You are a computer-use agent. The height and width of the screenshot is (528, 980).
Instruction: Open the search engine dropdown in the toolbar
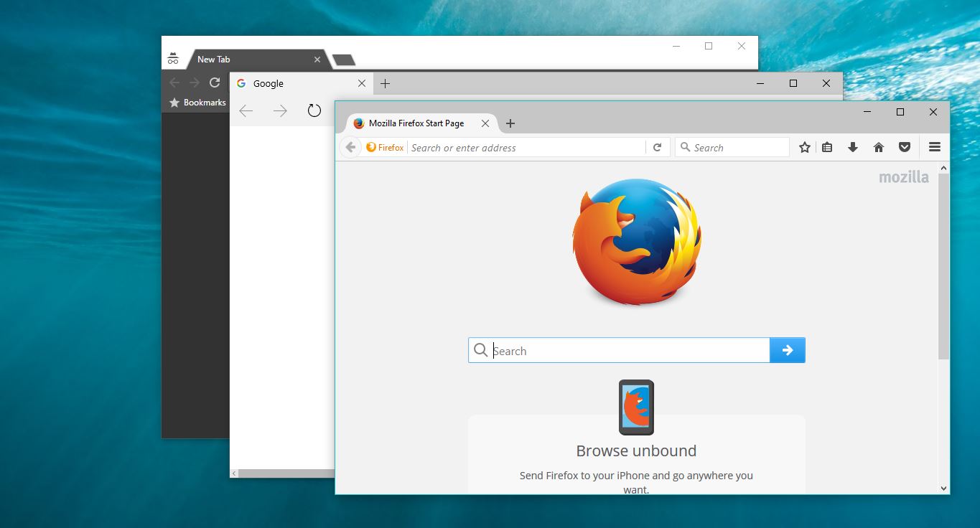[684, 147]
